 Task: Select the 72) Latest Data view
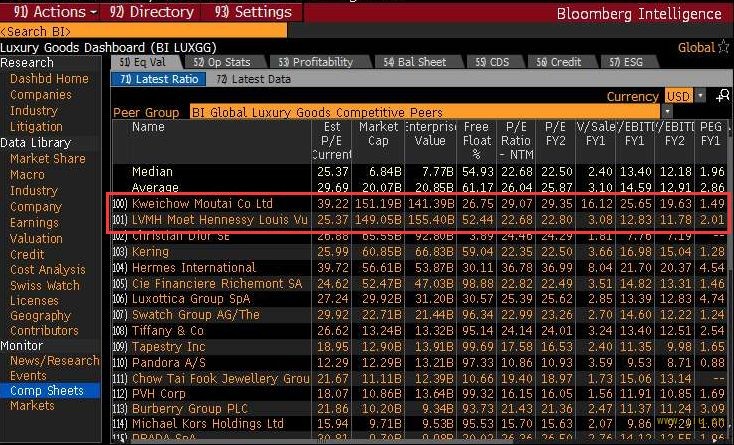point(253,79)
